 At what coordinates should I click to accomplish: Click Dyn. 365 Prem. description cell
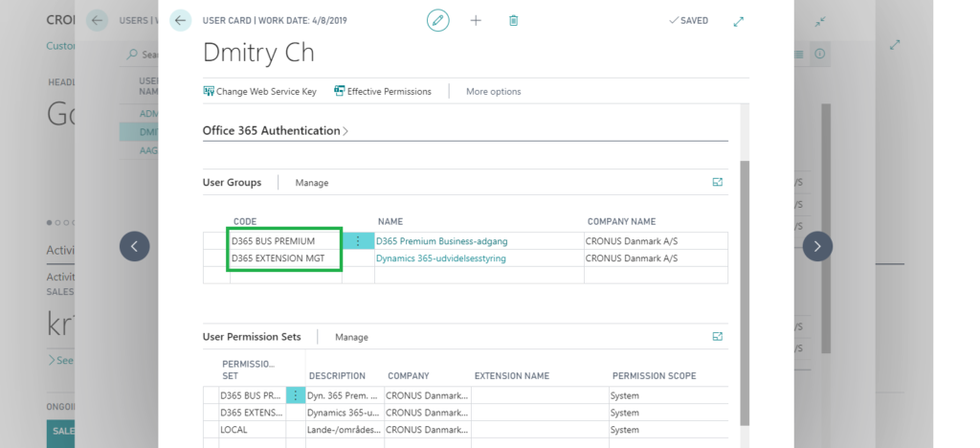tap(345, 395)
